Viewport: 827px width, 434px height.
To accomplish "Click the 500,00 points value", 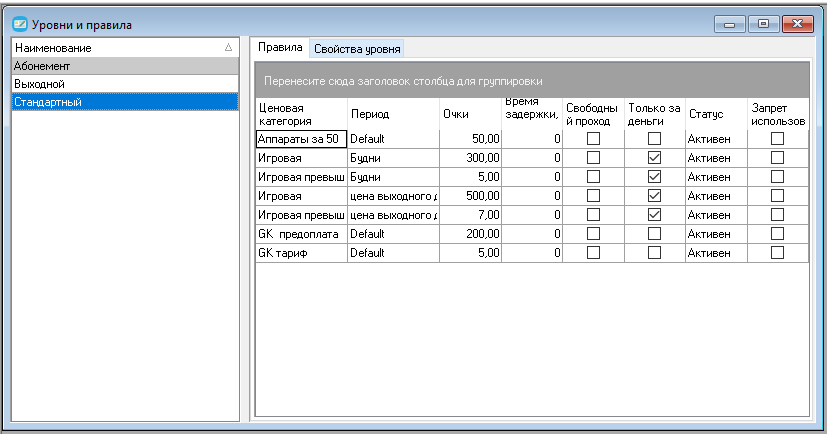I will pos(470,196).
